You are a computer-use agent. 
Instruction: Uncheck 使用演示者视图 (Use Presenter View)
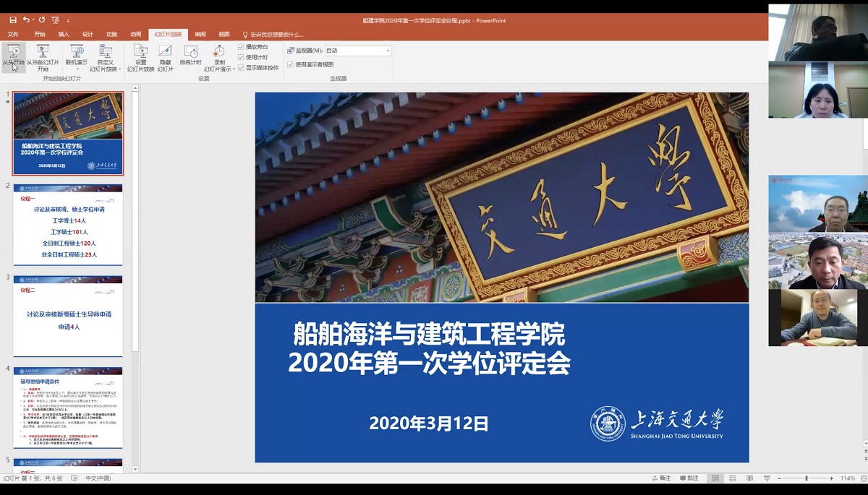[x=291, y=64]
